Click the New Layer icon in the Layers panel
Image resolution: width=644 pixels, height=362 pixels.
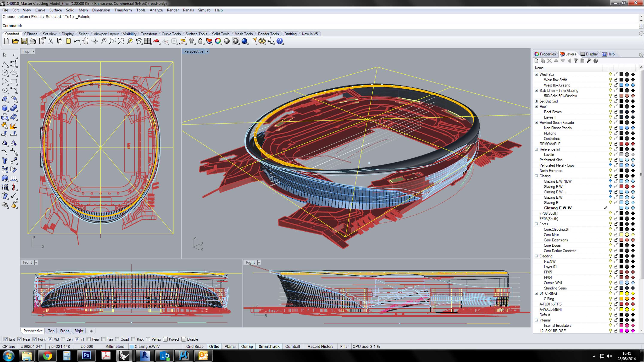point(536,61)
